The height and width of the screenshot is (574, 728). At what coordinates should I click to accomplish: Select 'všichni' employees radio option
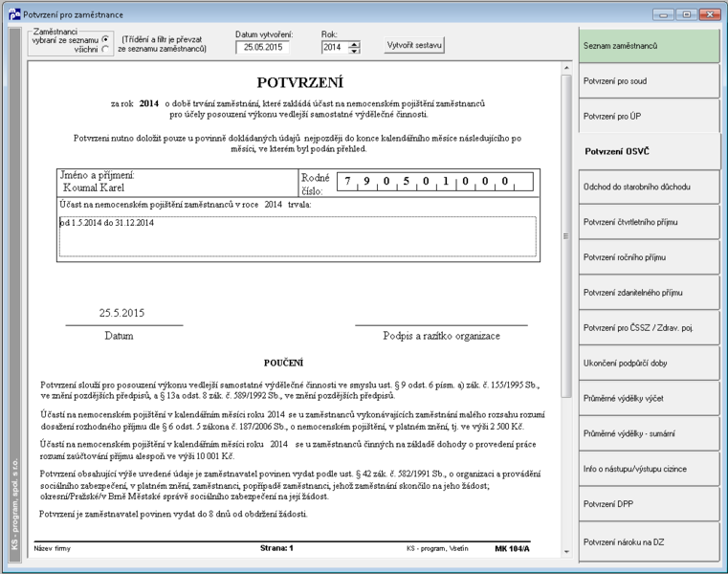[105, 49]
